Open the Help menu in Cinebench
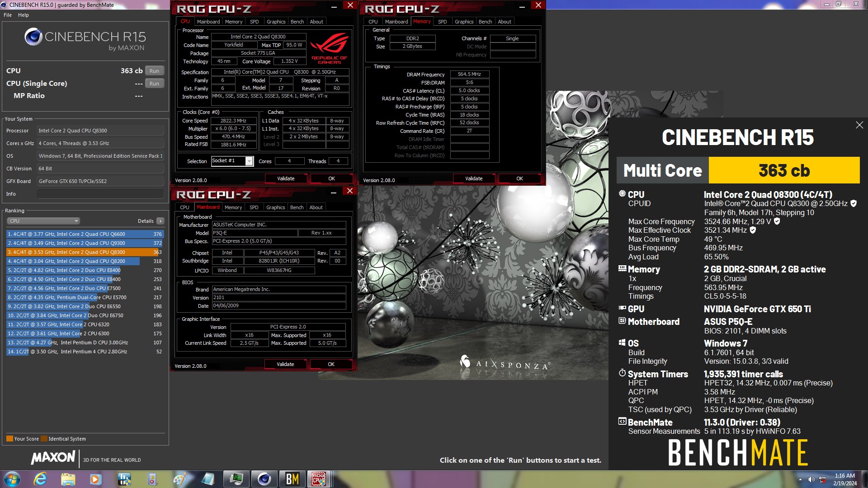The width and height of the screenshot is (868, 488). click(24, 15)
